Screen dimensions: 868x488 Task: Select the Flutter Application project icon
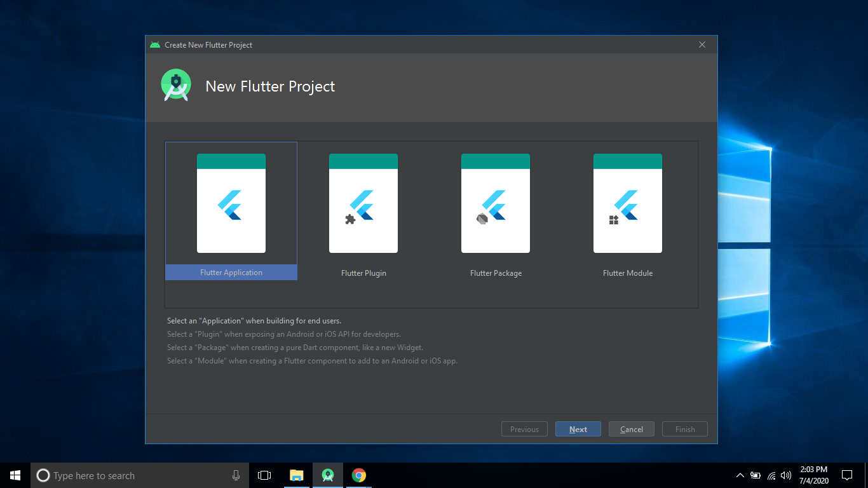(231, 203)
